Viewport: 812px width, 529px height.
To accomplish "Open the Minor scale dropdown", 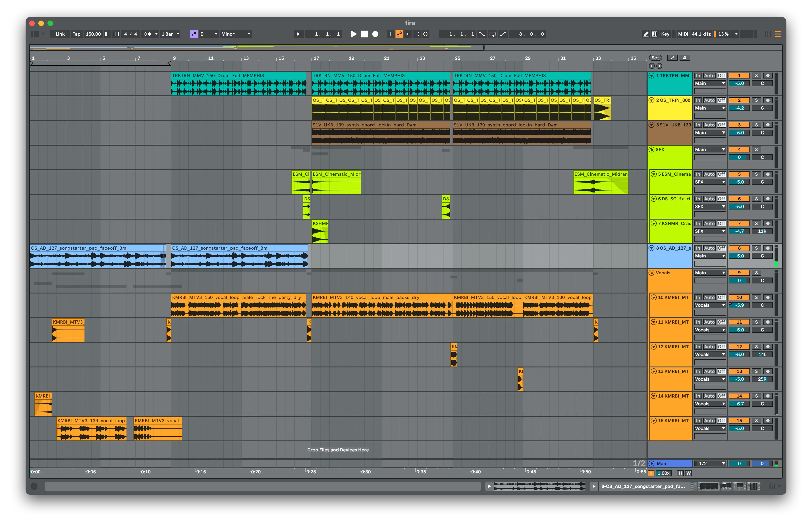I will point(235,34).
